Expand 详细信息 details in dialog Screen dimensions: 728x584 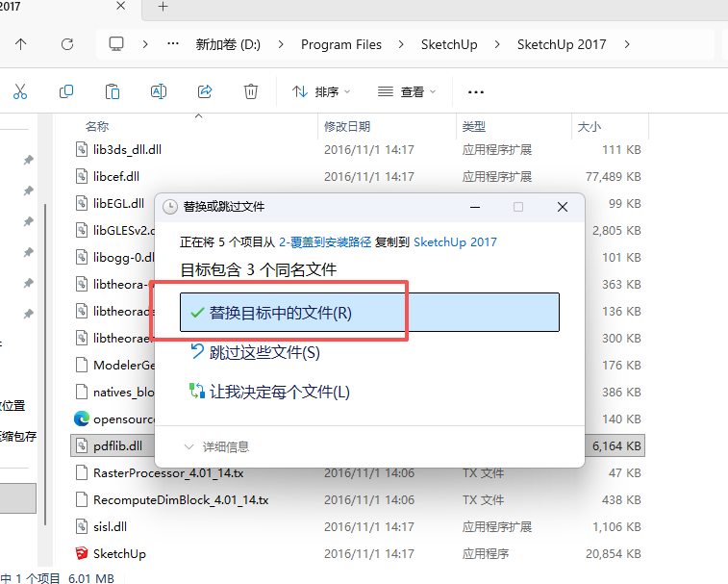click(216, 447)
